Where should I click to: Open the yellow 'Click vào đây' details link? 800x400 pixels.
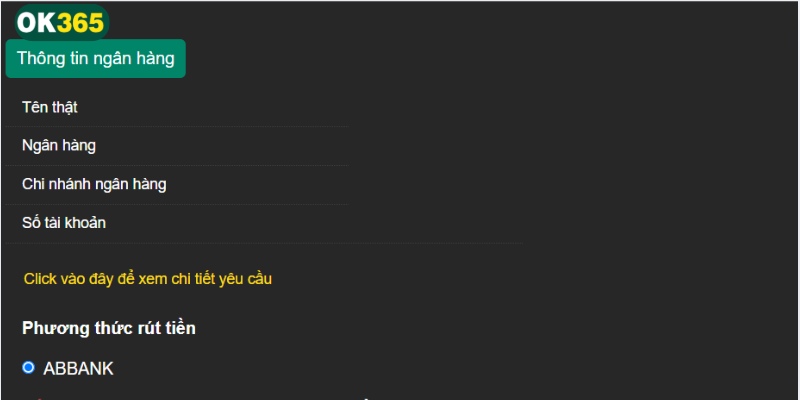coord(147,279)
